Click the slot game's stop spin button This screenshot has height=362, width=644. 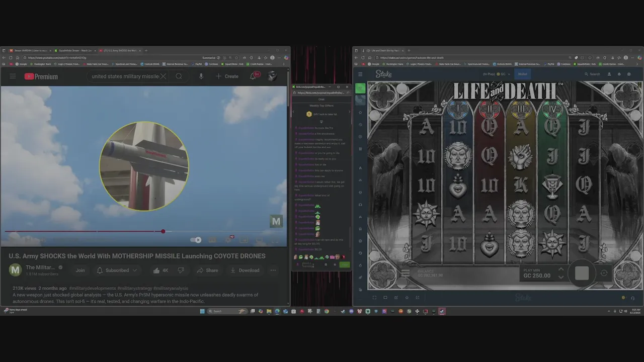[582, 273]
